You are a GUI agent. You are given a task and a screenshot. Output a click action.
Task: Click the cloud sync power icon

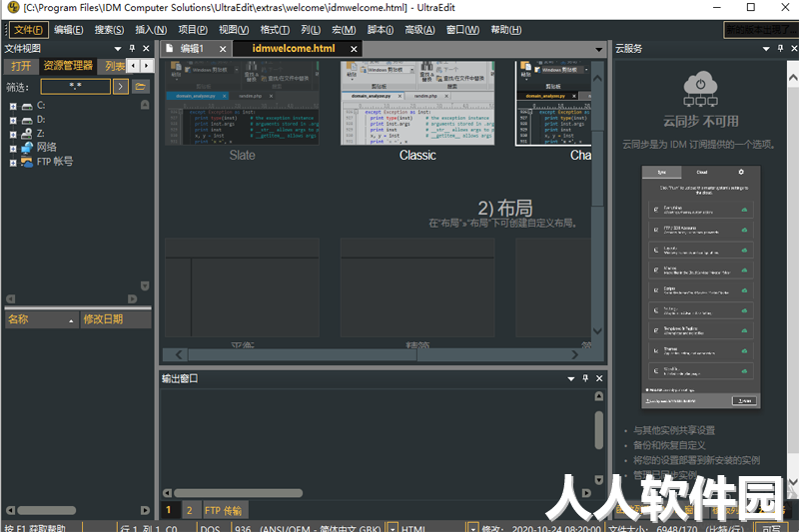tap(701, 89)
